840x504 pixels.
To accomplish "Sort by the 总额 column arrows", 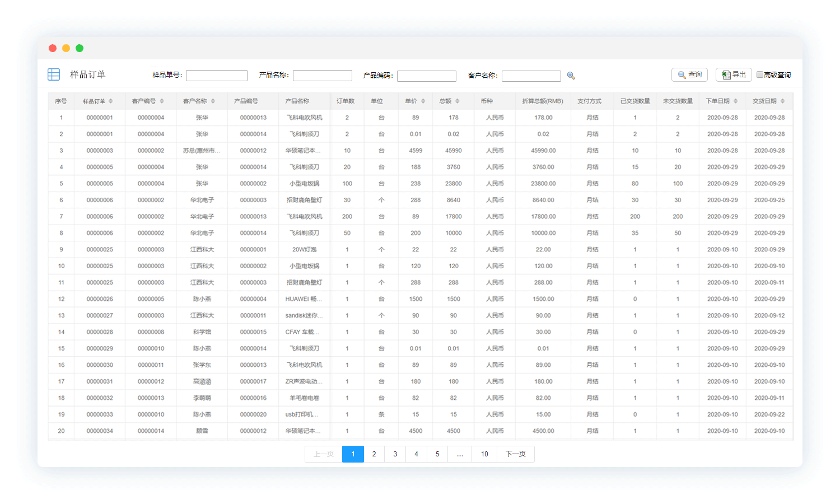I will tap(457, 101).
